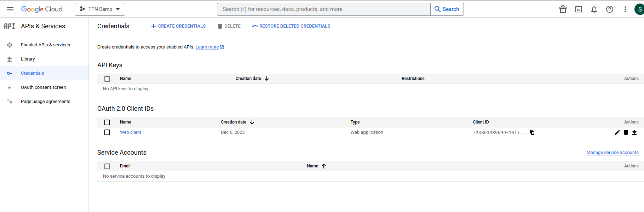
Task: Select the Web client 1 row checkbox
Action: [x=107, y=132]
